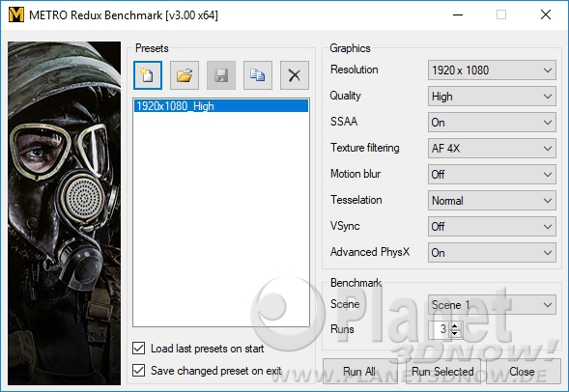Screen dimensions: 569x392
Task: Select the 1920x1080_High preset in list
Action: click(221, 106)
